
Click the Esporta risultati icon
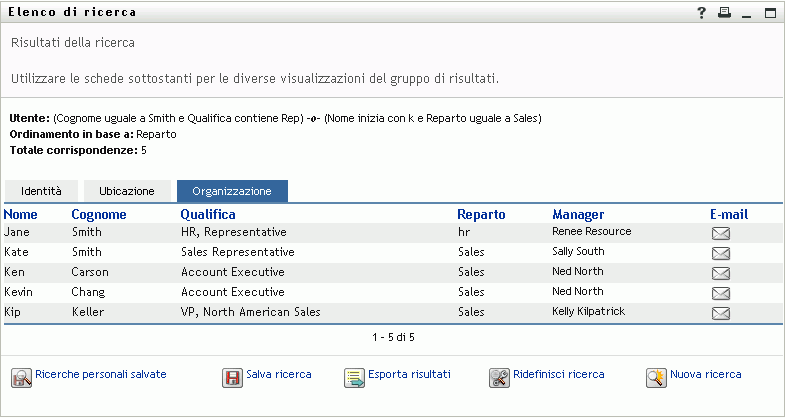point(355,377)
